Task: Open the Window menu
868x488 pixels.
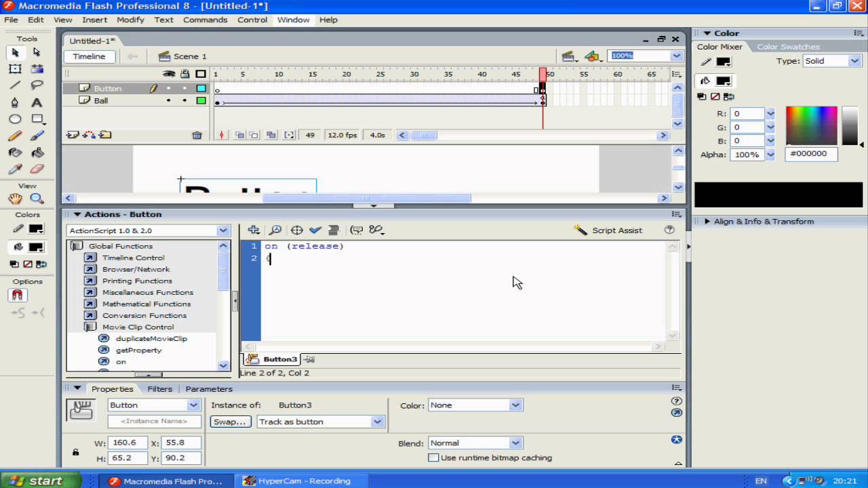Action: pos(293,20)
